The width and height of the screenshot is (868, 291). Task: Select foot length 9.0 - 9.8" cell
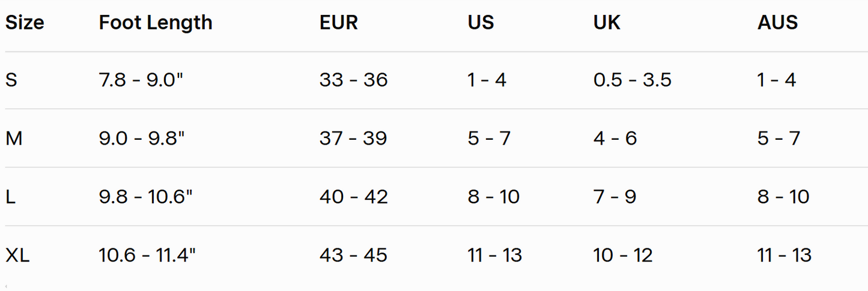(142, 139)
